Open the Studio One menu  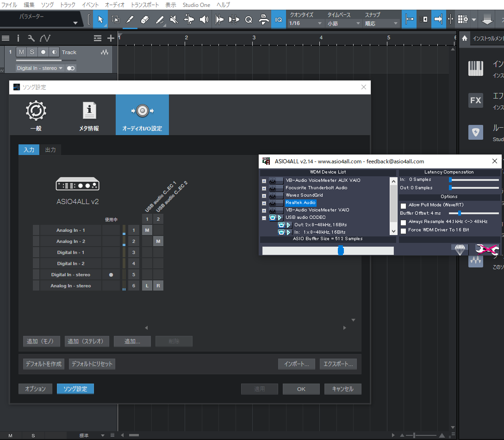pyautogui.click(x=196, y=5)
